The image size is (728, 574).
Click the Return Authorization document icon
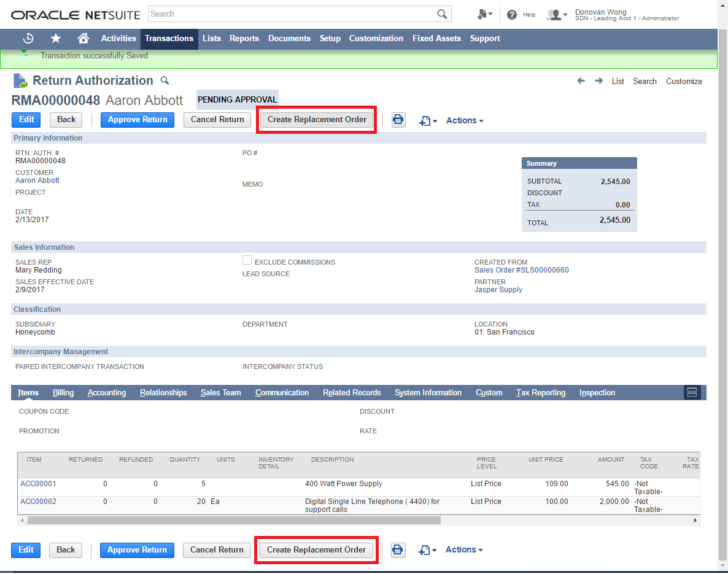20,81
